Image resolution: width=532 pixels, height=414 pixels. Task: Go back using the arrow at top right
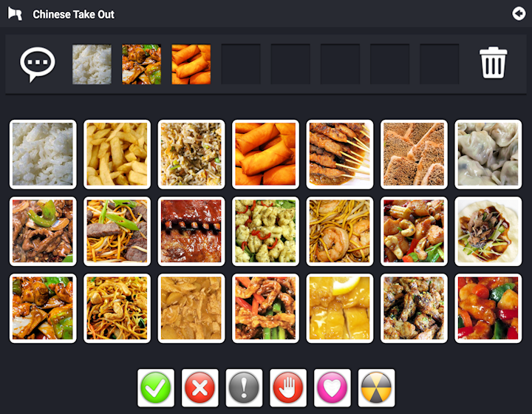click(519, 14)
